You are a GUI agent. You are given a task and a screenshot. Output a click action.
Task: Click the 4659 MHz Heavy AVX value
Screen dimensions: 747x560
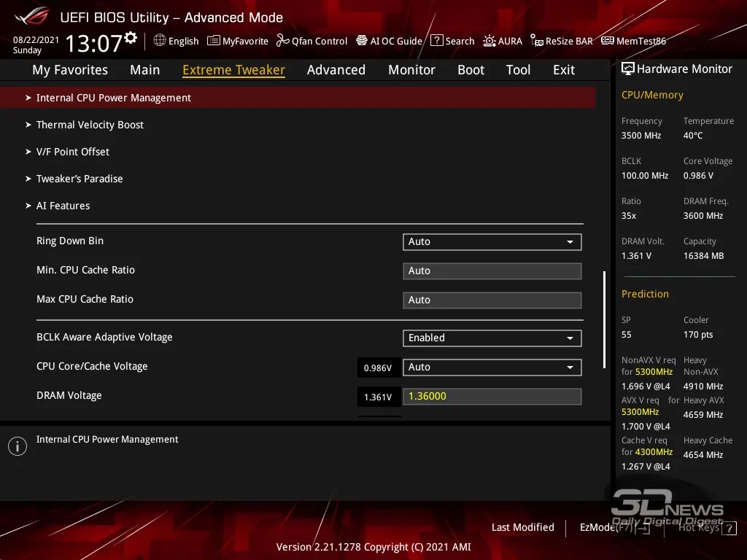(703, 415)
